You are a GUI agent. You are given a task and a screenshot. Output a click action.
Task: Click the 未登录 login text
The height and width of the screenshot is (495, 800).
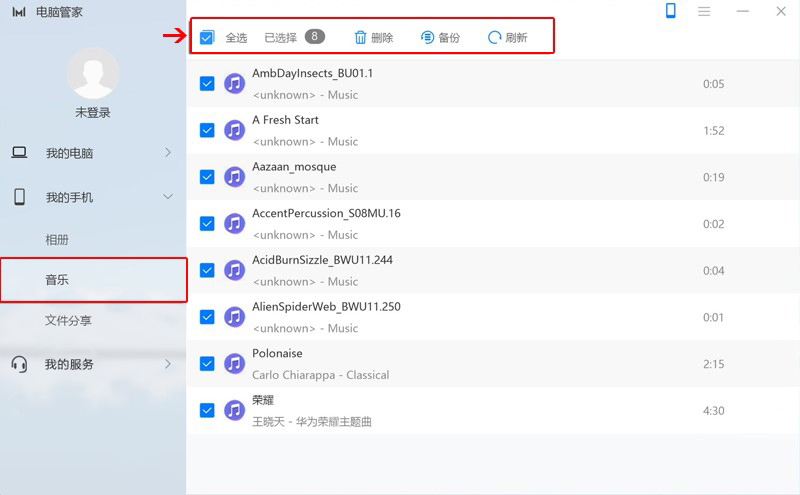[93, 113]
